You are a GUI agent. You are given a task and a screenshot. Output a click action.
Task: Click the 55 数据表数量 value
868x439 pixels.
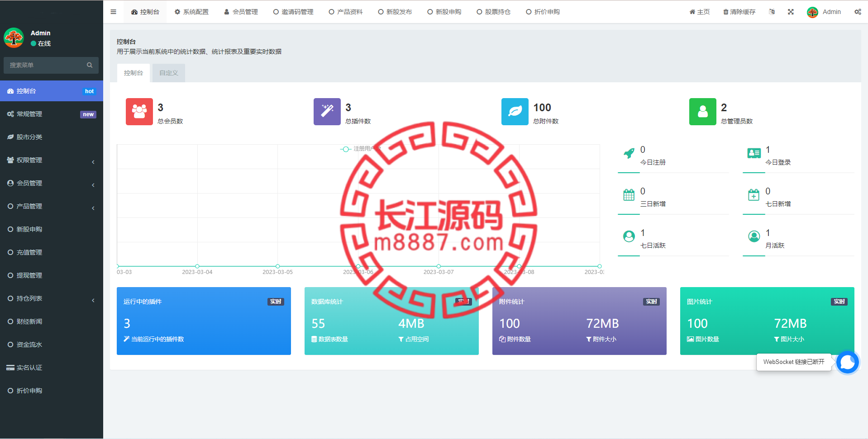pos(318,324)
